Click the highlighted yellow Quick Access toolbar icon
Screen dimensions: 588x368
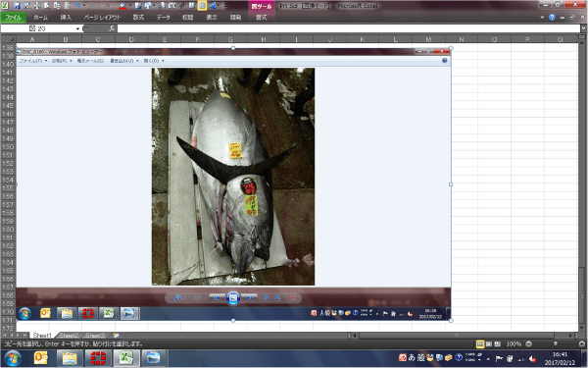pyautogui.click(x=202, y=6)
